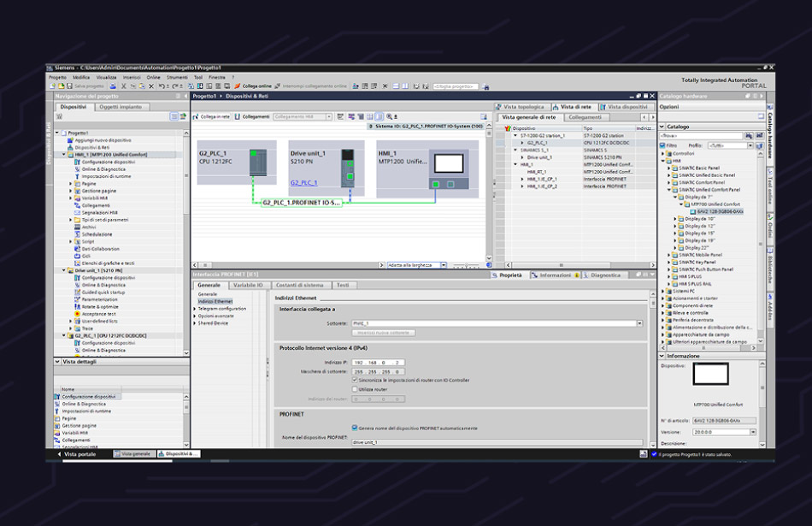Open the Versione dropdown in Informazione
The width and height of the screenshot is (812, 526).
(753, 432)
